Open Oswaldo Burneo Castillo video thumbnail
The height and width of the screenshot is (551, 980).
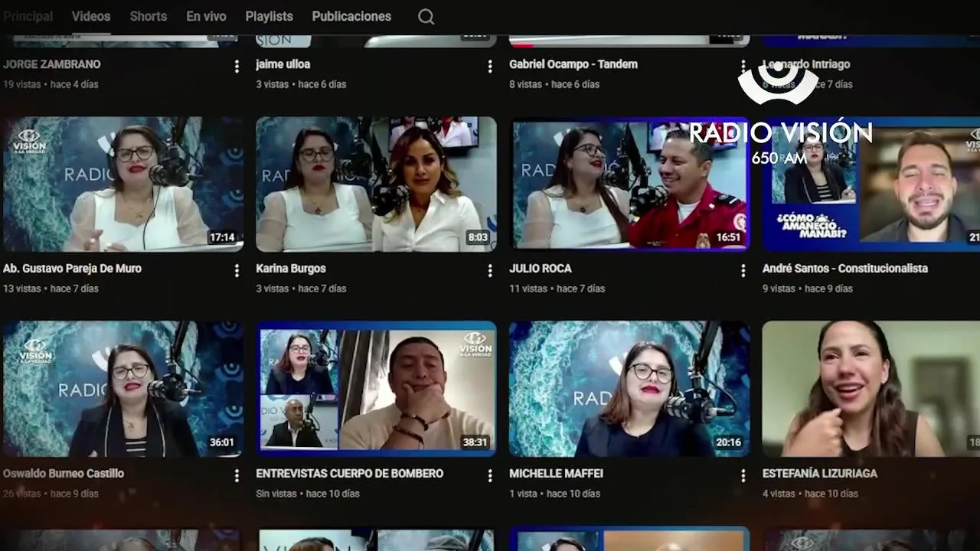tap(123, 389)
